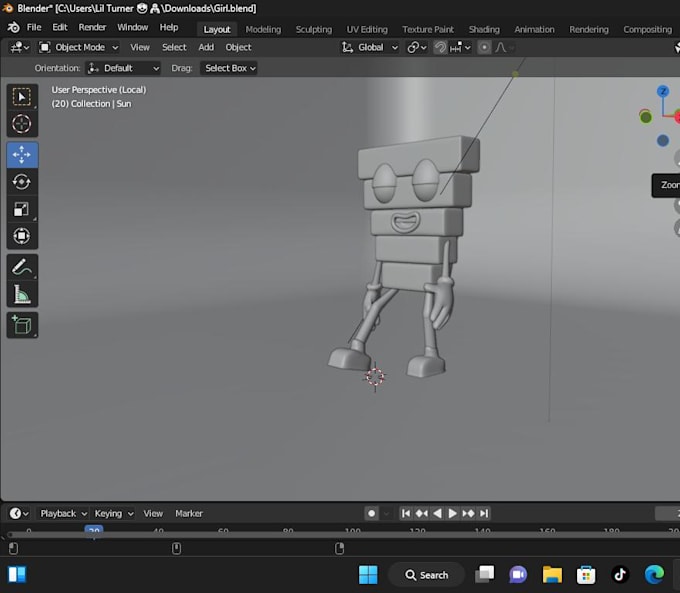Viewport: 680px width, 593px height.
Task: Open the Object Mode dropdown
Action: (78, 47)
